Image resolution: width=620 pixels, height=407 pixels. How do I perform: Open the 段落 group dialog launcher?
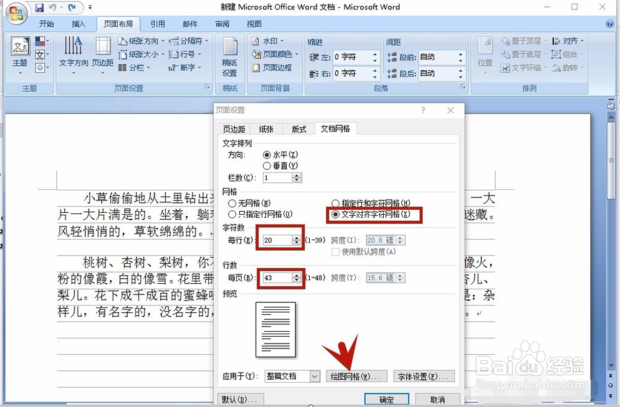tap(463, 87)
